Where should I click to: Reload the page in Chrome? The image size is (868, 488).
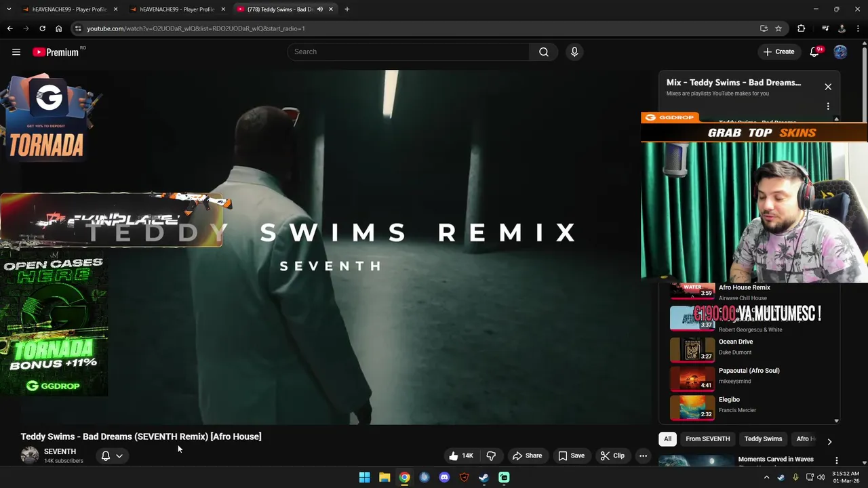[42, 28]
